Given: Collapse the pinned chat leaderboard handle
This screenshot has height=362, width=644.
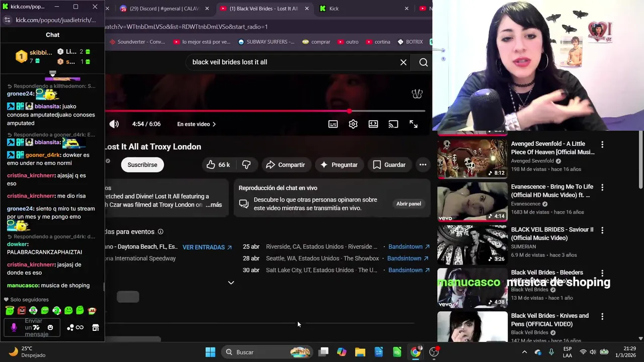Looking at the screenshot, I should tap(52, 74).
